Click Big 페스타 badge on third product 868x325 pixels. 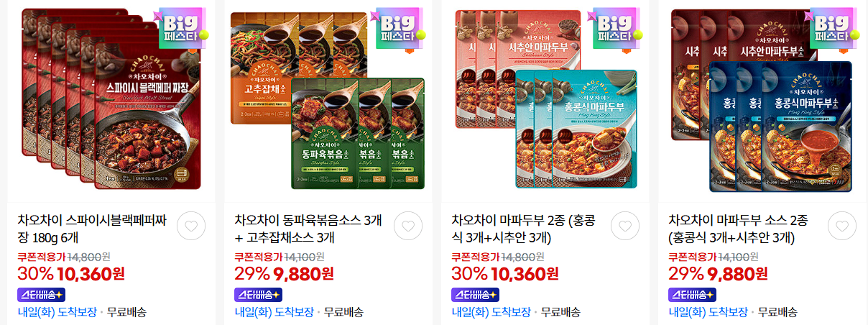pos(616,29)
